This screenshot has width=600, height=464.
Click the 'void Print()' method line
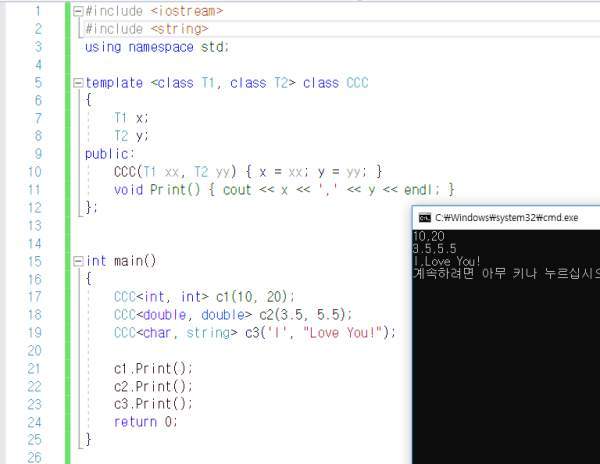(284, 190)
